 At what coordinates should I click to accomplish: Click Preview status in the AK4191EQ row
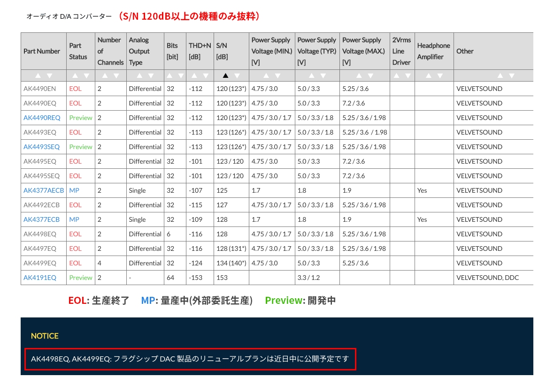point(81,278)
